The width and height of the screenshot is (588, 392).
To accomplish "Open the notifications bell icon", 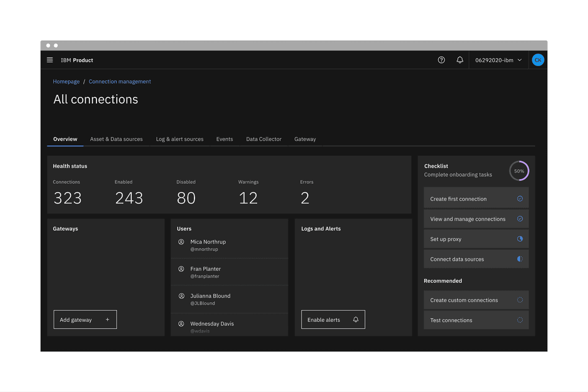I will tap(460, 60).
